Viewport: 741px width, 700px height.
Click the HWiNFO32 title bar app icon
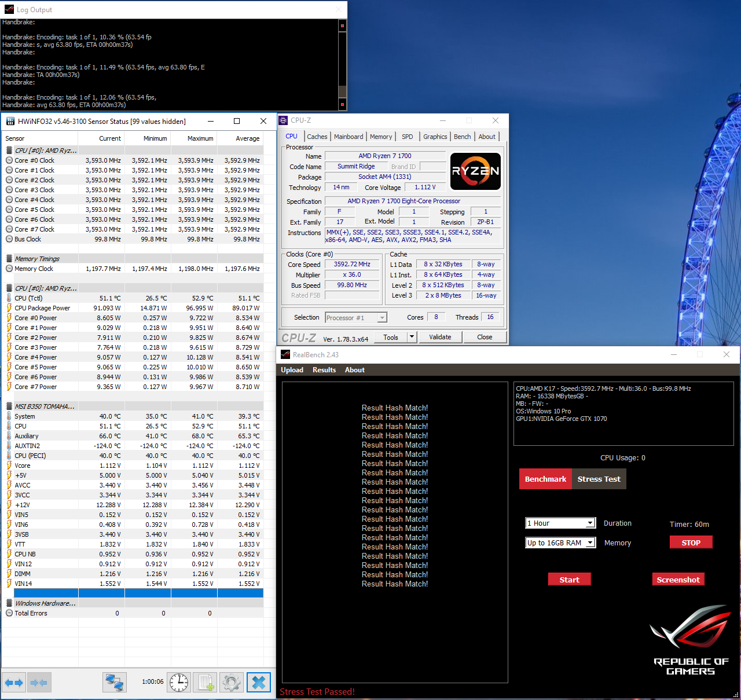[10, 121]
